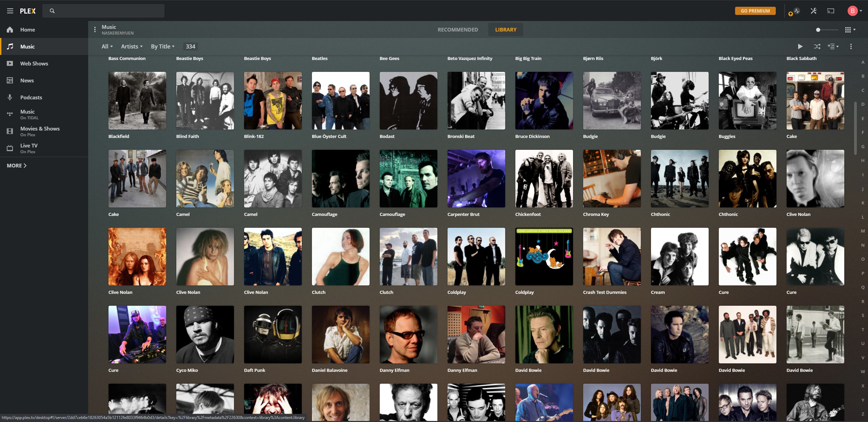Jump to letter S in index
868x422 pixels.
(863, 315)
